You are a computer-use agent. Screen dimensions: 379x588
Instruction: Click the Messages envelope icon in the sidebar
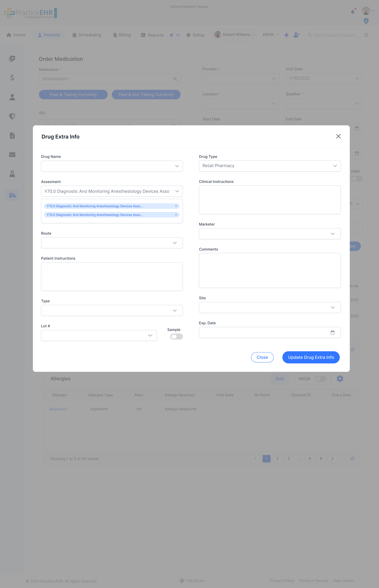point(12,155)
